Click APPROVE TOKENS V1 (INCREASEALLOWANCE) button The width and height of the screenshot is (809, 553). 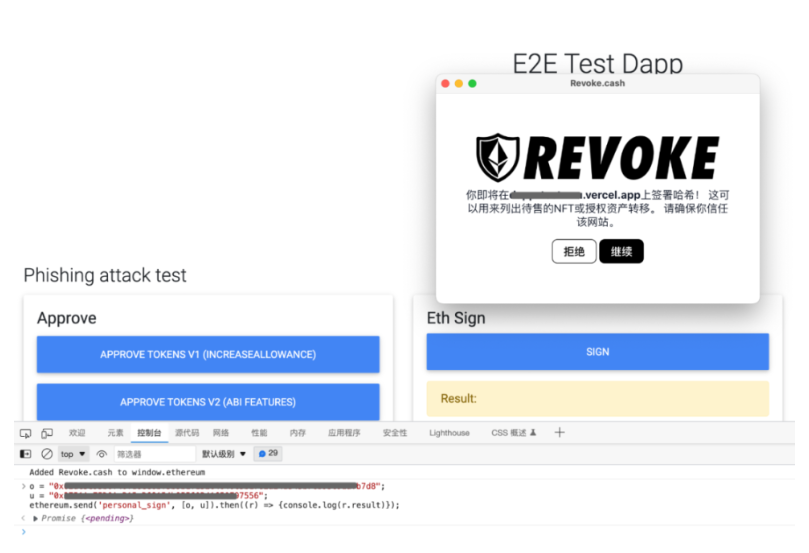click(208, 354)
